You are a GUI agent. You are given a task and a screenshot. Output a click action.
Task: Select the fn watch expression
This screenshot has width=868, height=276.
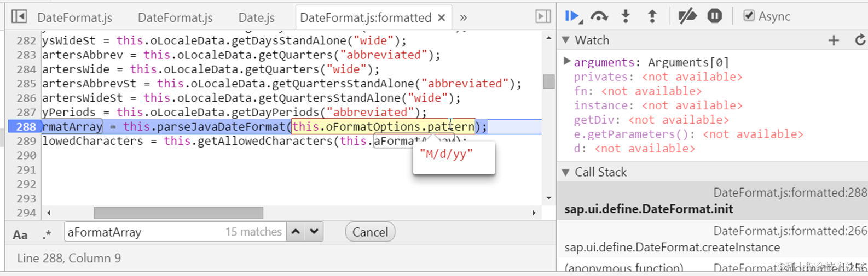pos(638,91)
